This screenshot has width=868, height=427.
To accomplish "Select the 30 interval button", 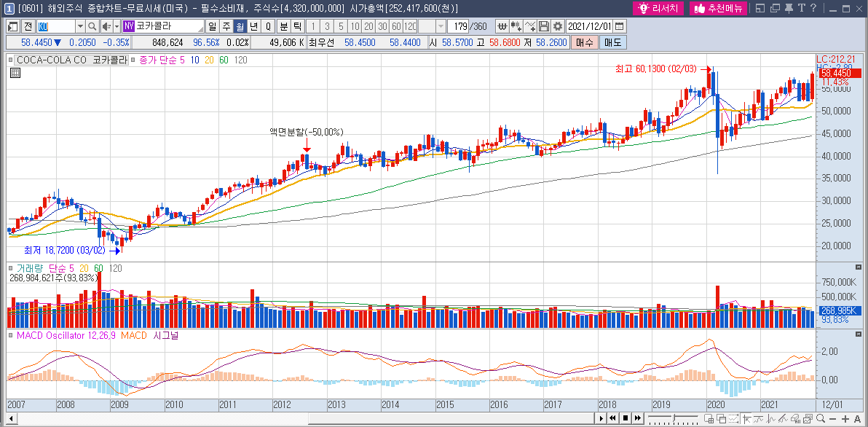I will 382,26.
